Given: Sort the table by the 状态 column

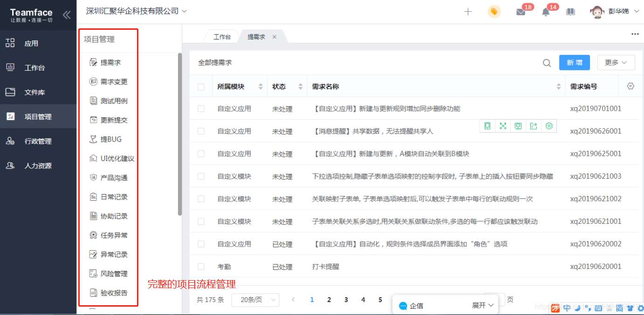Looking at the screenshot, I should [300, 86].
